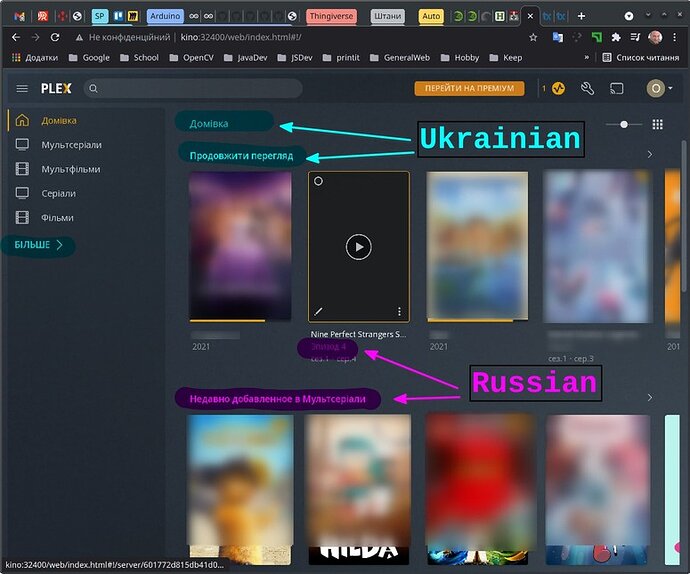Image resolution: width=690 pixels, height=574 pixels.
Task: Open the School bookmarks folder
Action: click(x=139, y=58)
